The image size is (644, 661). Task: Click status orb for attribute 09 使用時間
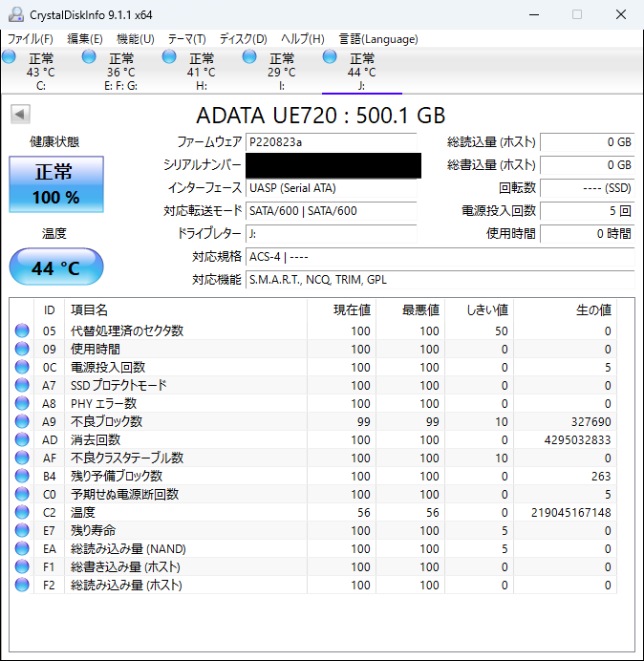(22, 349)
